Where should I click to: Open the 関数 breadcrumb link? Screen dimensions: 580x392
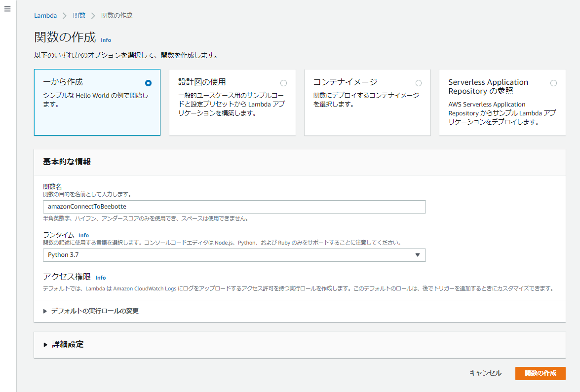(x=79, y=15)
